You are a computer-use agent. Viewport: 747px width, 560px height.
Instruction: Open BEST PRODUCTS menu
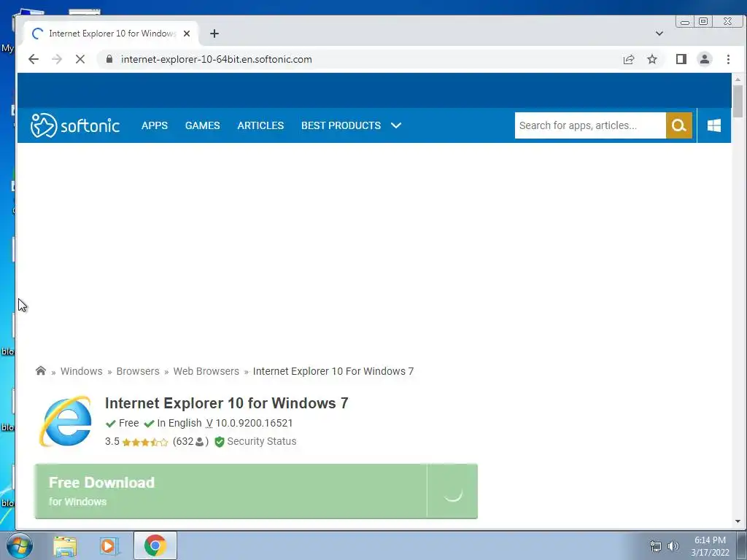341,125
